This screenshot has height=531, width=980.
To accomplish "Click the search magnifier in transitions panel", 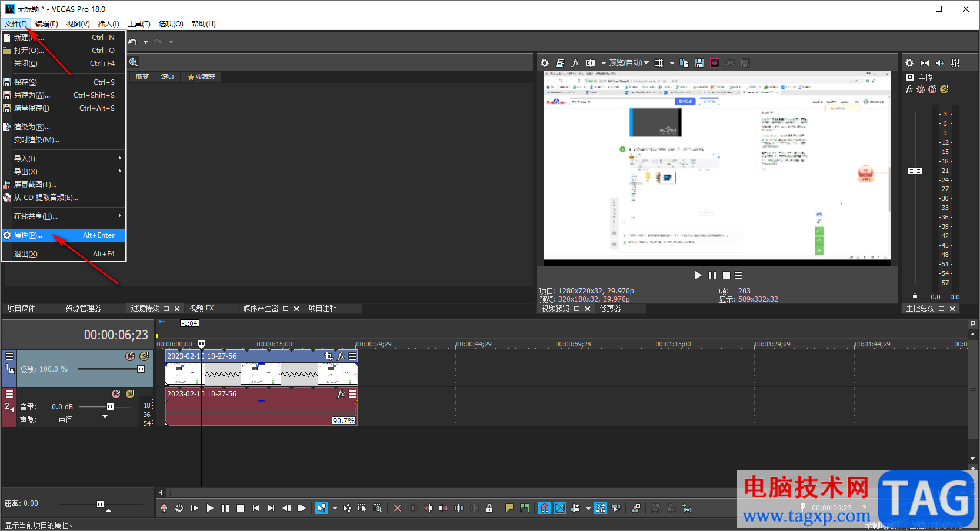I will (134, 62).
